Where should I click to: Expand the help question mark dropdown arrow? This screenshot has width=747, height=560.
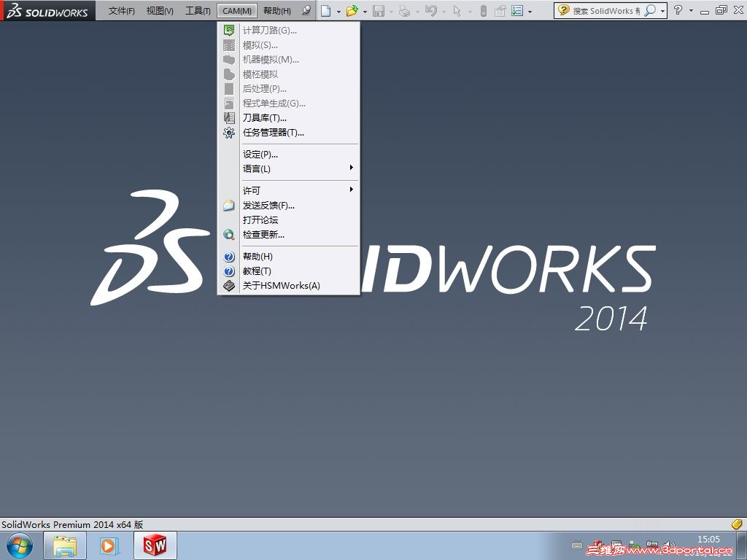[691, 10]
